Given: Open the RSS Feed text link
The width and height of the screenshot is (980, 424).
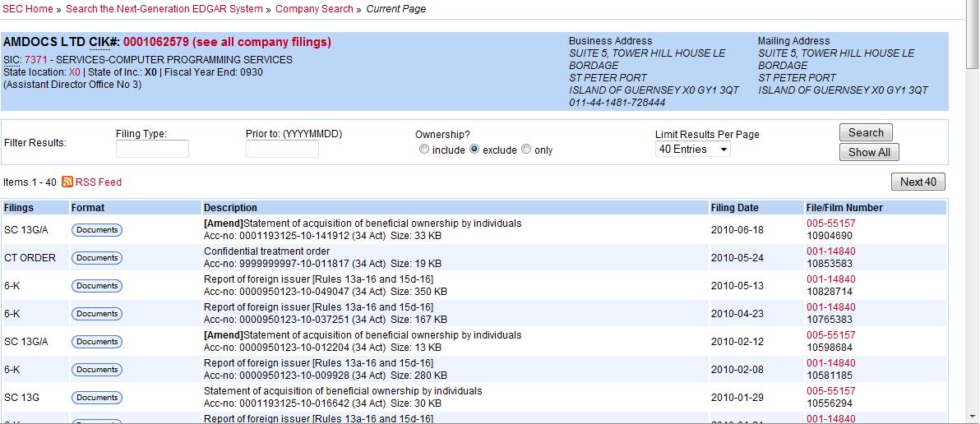Looking at the screenshot, I should (98, 182).
